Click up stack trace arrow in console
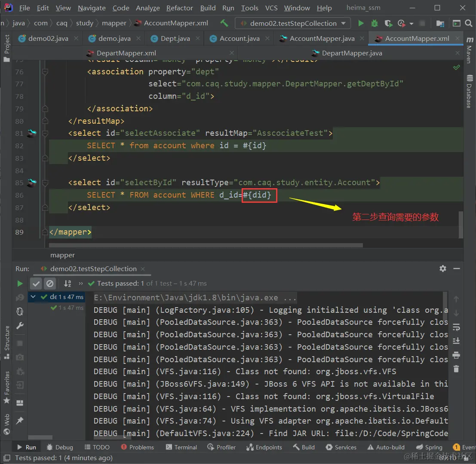This screenshot has width=476, height=464. [x=456, y=299]
